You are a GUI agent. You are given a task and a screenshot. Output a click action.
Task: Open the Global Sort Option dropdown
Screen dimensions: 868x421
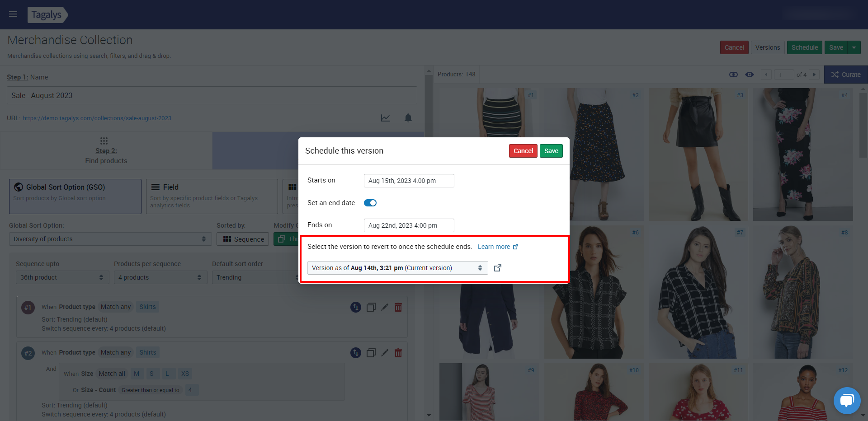[x=110, y=239]
